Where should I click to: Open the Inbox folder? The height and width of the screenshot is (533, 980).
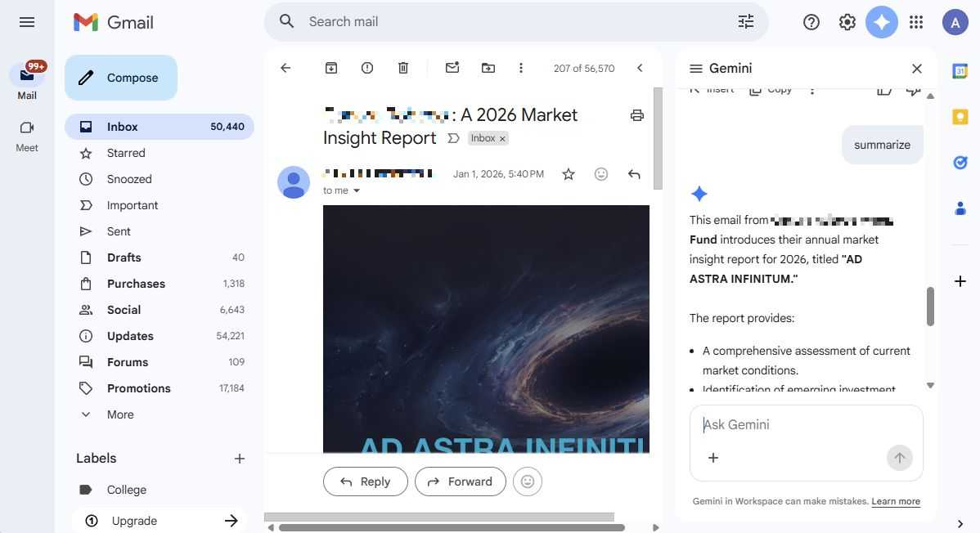pos(160,127)
